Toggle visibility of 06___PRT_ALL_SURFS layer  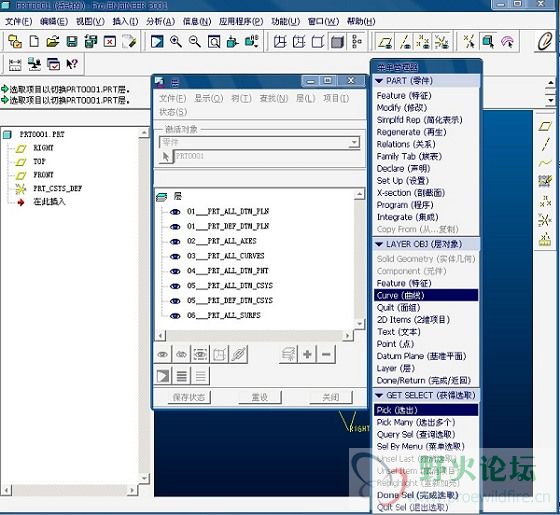click(x=175, y=316)
